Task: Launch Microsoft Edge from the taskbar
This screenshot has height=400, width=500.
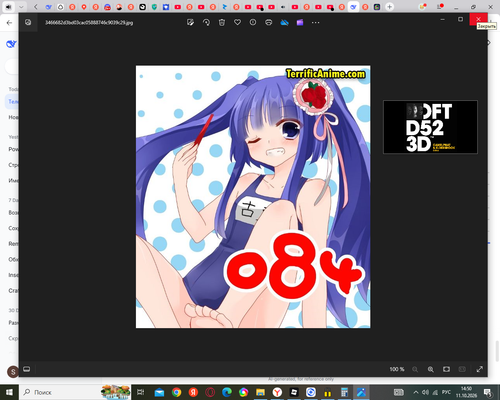Action: tap(227, 392)
